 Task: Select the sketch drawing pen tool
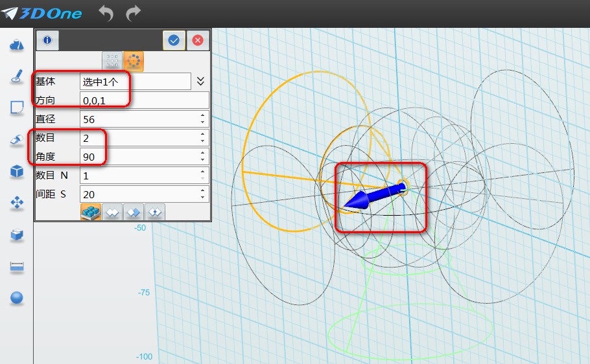tap(17, 76)
